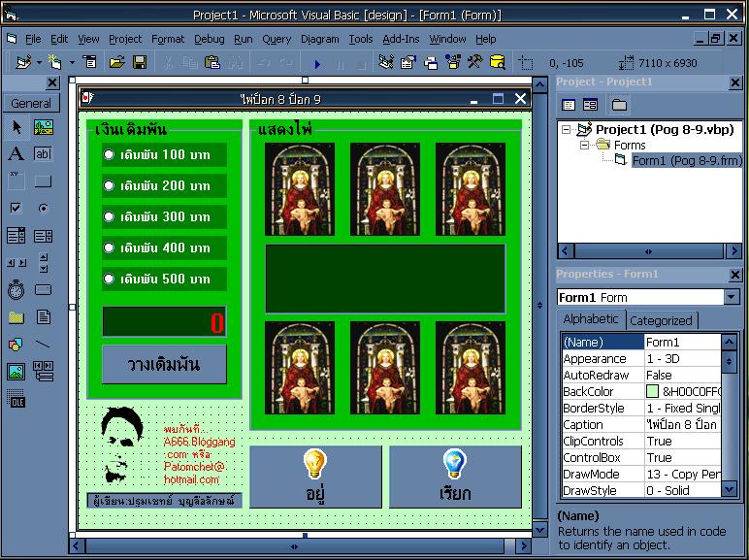Click View Object icon in Project panel
749x560 pixels.
point(591,105)
